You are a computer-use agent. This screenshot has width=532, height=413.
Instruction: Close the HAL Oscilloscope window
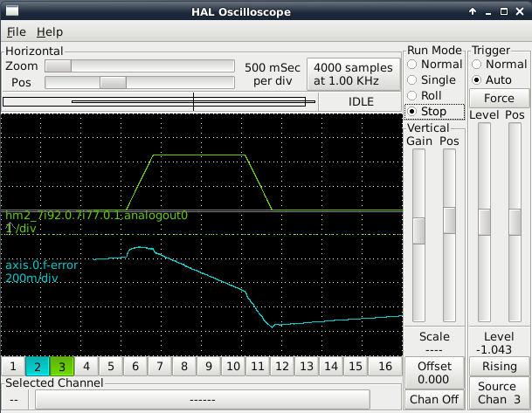(x=520, y=11)
